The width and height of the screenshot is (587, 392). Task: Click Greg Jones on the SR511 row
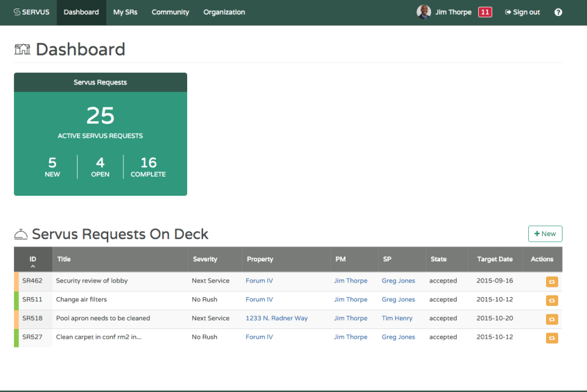(398, 300)
